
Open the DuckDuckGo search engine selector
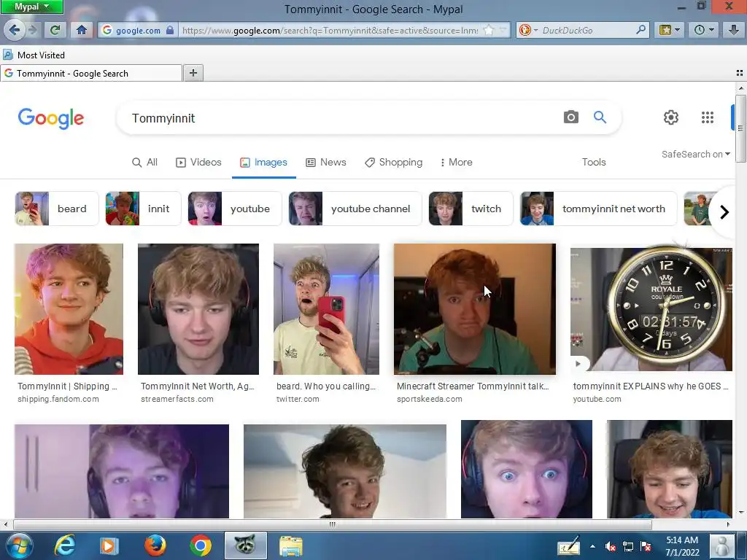(x=528, y=30)
